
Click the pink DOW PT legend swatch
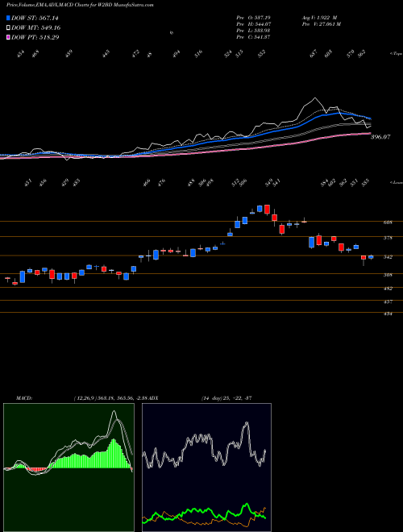coord(8,37)
